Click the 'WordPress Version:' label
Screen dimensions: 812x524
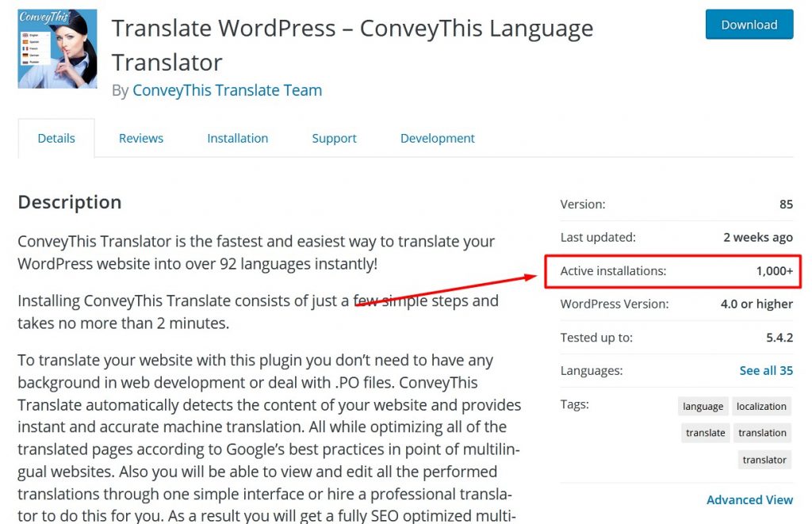click(615, 304)
